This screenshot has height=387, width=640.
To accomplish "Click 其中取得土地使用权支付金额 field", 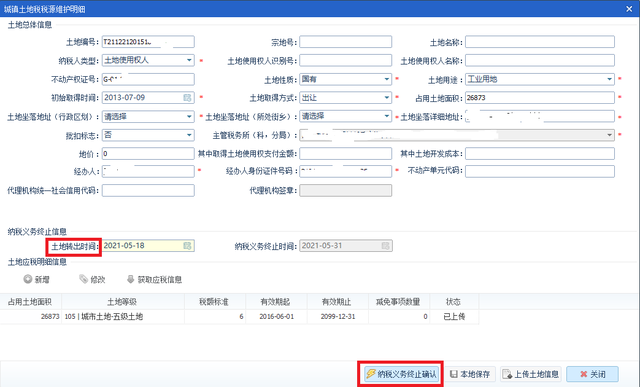I will 346,154.
